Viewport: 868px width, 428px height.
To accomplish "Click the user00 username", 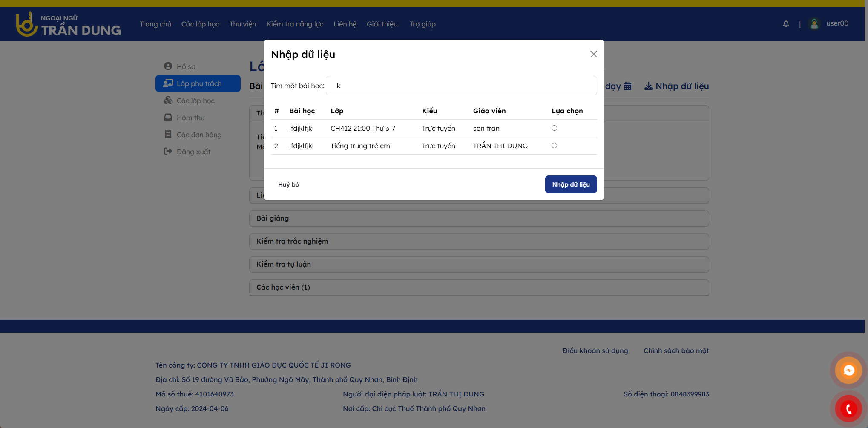I will click(x=837, y=23).
